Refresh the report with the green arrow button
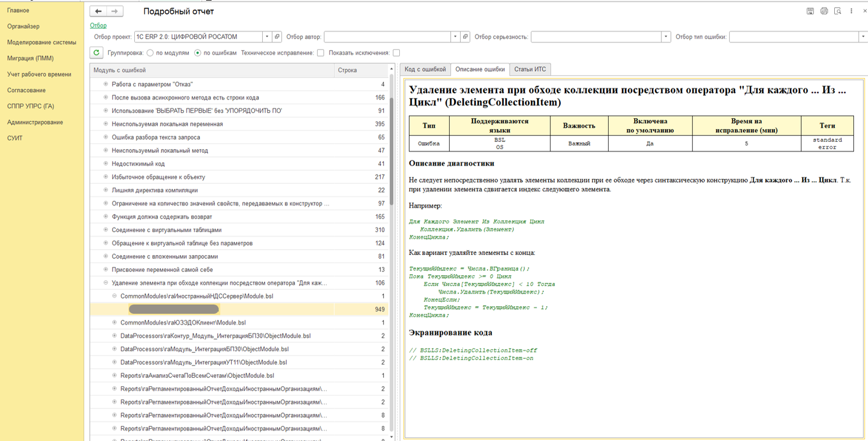Image resolution: width=868 pixels, height=441 pixels. click(96, 53)
